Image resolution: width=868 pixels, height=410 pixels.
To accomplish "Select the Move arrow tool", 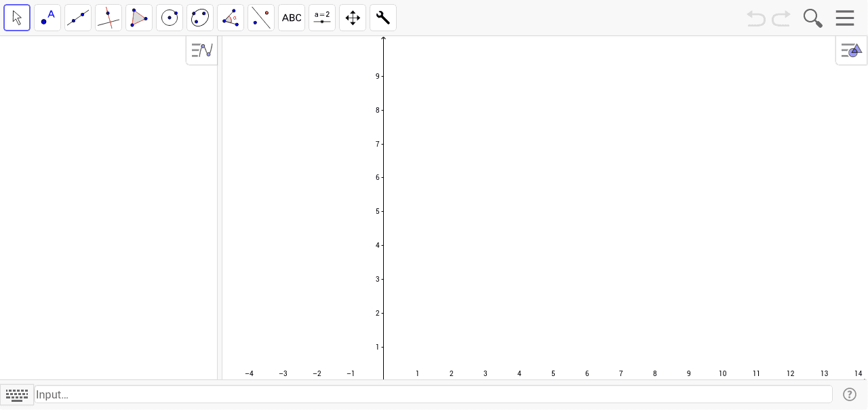I will click(x=17, y=18).
